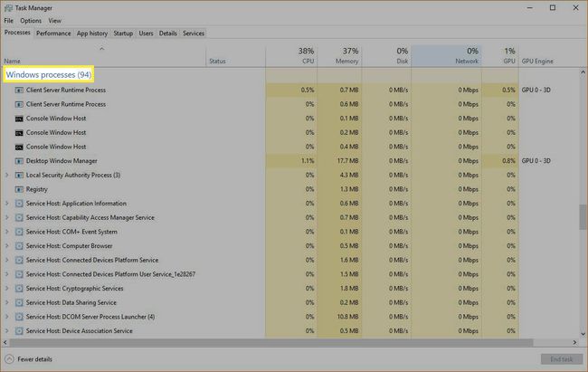Expand Service Host: Cryptographic Services
588x372 pixels.
click(6, 289)
